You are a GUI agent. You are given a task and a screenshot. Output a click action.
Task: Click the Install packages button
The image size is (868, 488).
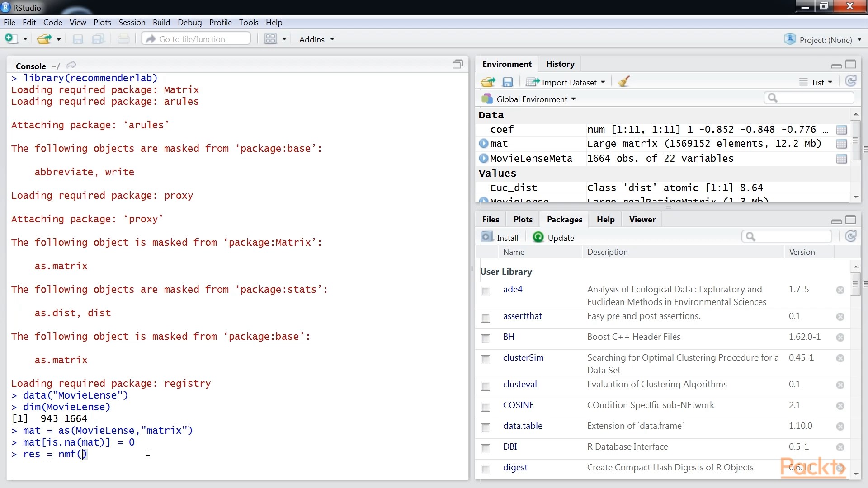pyautogui.click(x=500, y=238)
